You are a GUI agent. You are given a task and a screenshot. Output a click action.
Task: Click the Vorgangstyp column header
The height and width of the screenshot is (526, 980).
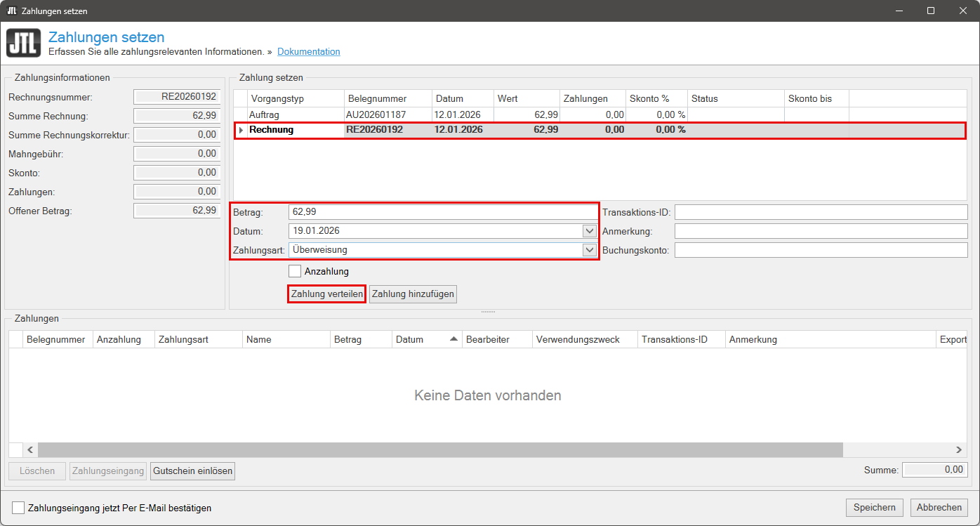click(295, 98)
